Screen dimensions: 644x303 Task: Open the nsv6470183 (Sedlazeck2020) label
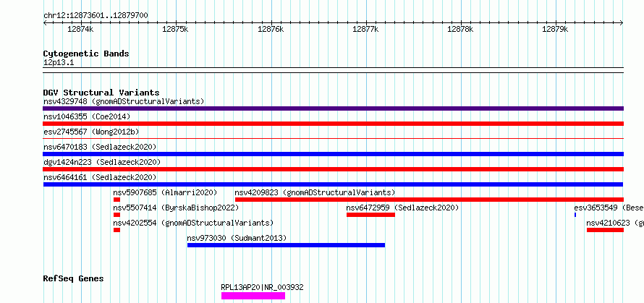pyautogui.click(x=100, y=147)
